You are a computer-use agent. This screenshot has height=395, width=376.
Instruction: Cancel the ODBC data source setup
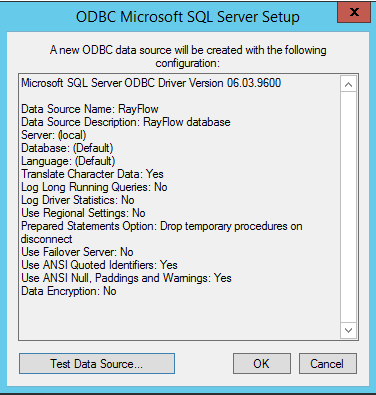point(328,363)
